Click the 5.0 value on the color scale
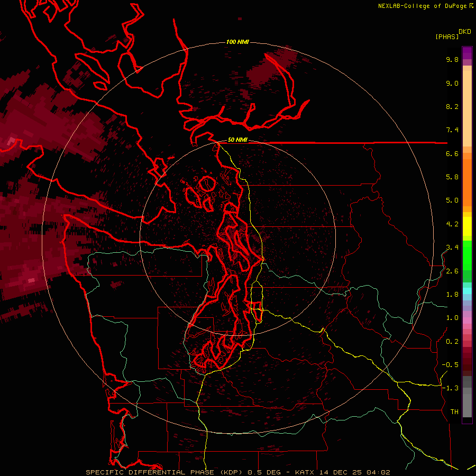476x476 pixels. click(x=452, y=200)
